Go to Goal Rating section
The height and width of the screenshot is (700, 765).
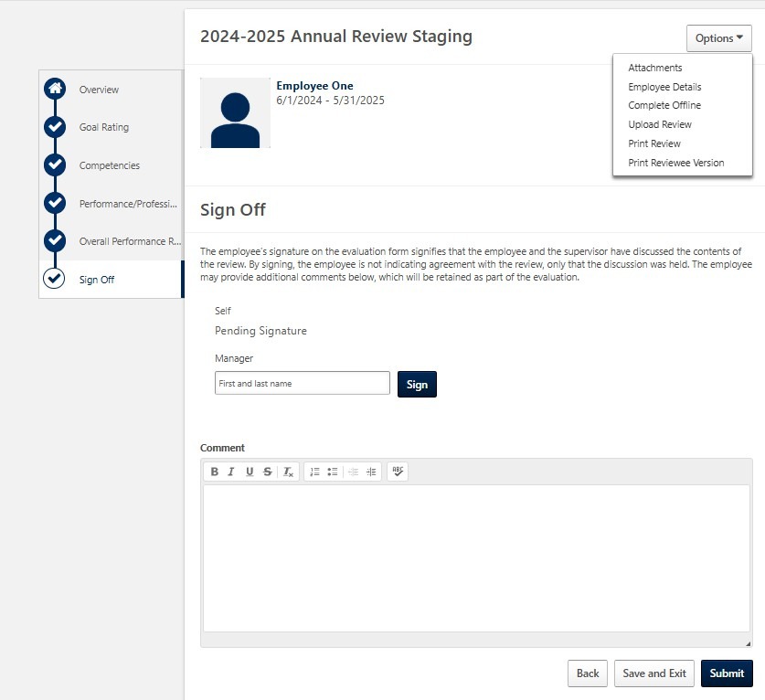coord(104,127)
